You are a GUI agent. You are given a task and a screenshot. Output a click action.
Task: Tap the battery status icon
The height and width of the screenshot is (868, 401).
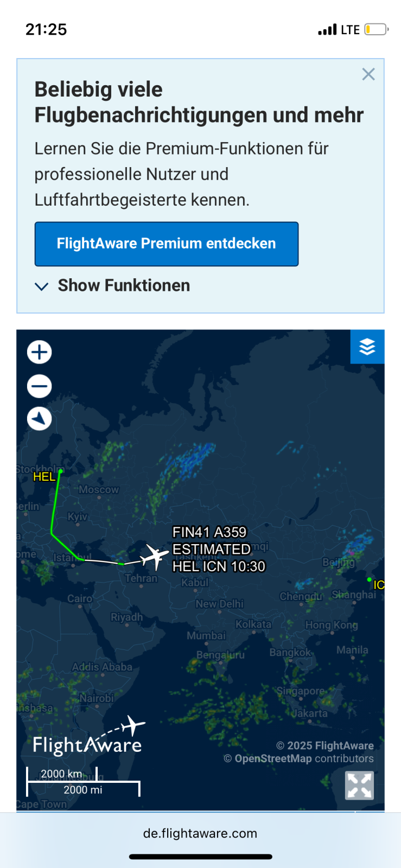point(375,29)
